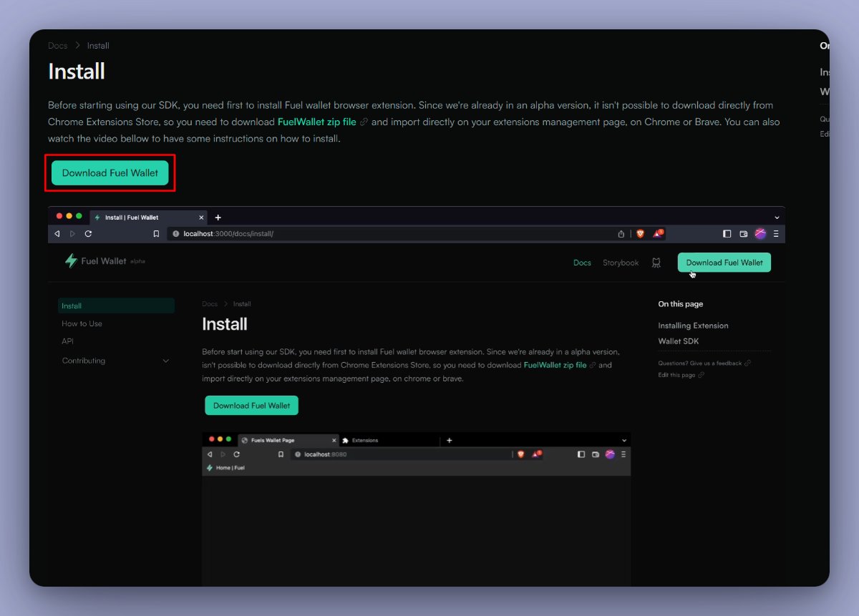This screenshot has width=859, height=616.
Task: Go to the Installing Extension section link
Action: coord(692,325)
